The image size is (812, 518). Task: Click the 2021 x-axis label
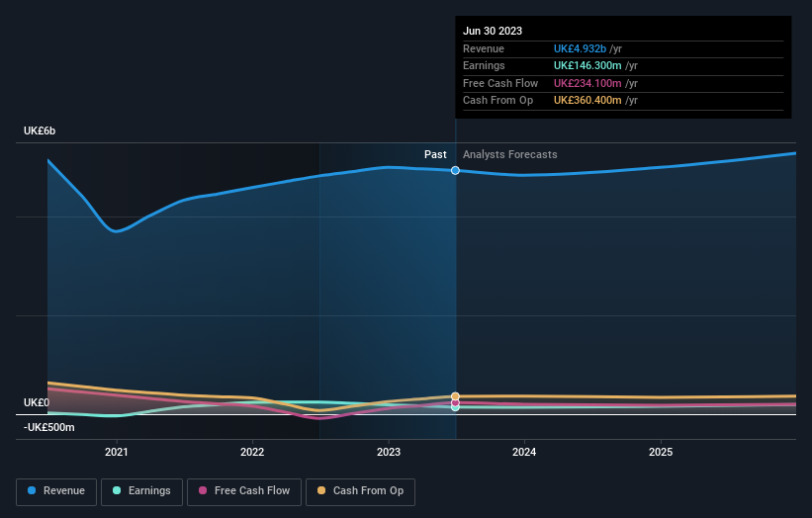[x=117, y=452]
